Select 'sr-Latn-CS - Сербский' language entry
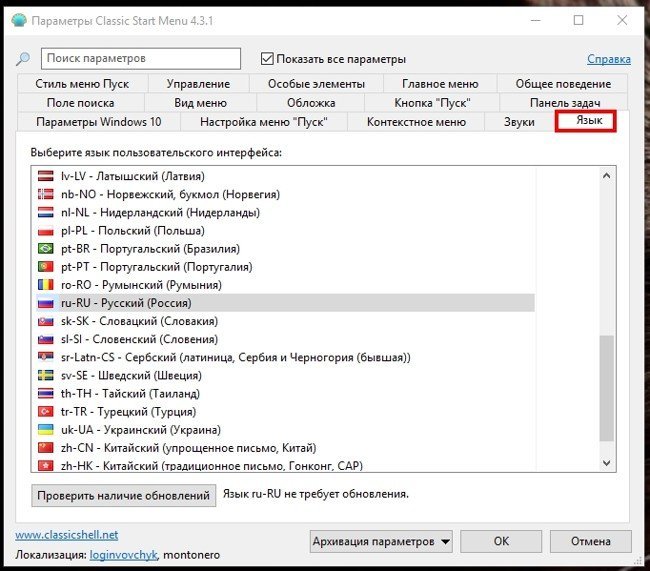This screenshot has width=650, height=571. click(x=285, y=357)
